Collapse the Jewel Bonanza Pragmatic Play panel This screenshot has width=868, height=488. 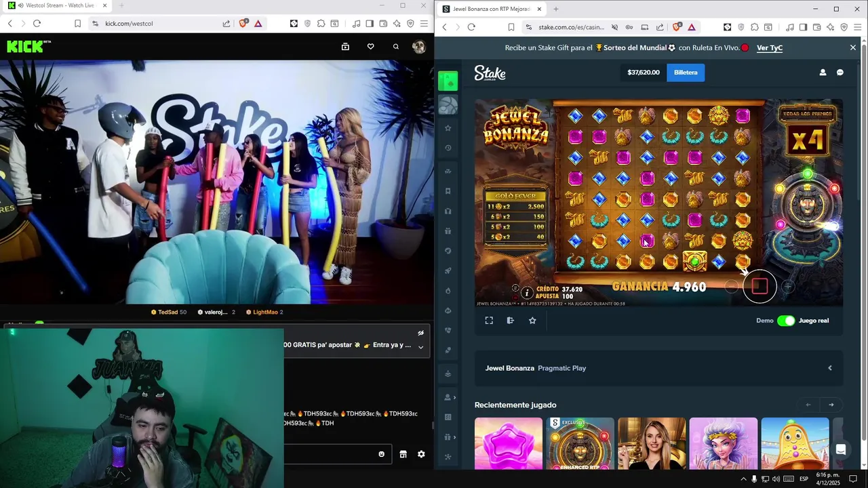click(830, 368)
